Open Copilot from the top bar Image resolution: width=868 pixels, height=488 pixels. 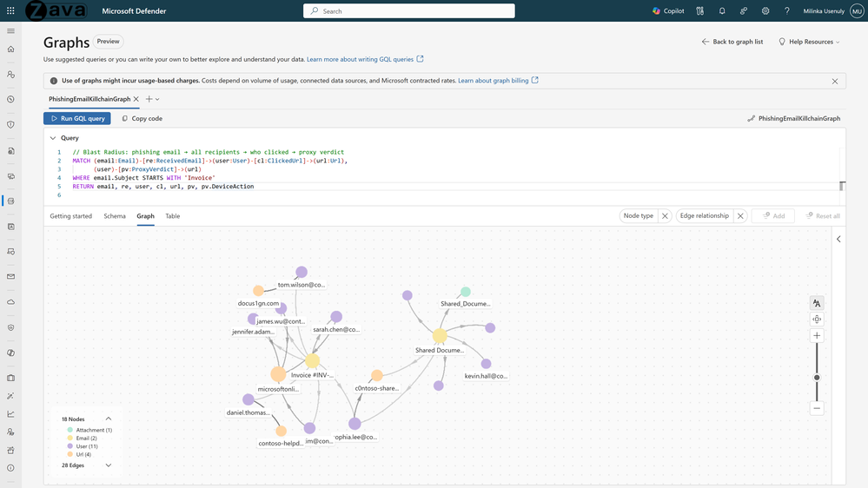(x=668, y=11)
